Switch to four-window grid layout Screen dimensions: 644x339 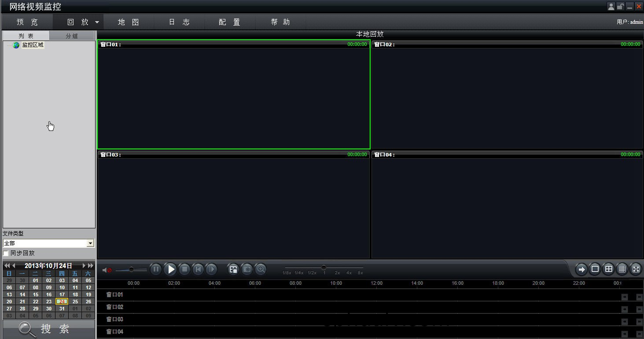coord(609,269)
